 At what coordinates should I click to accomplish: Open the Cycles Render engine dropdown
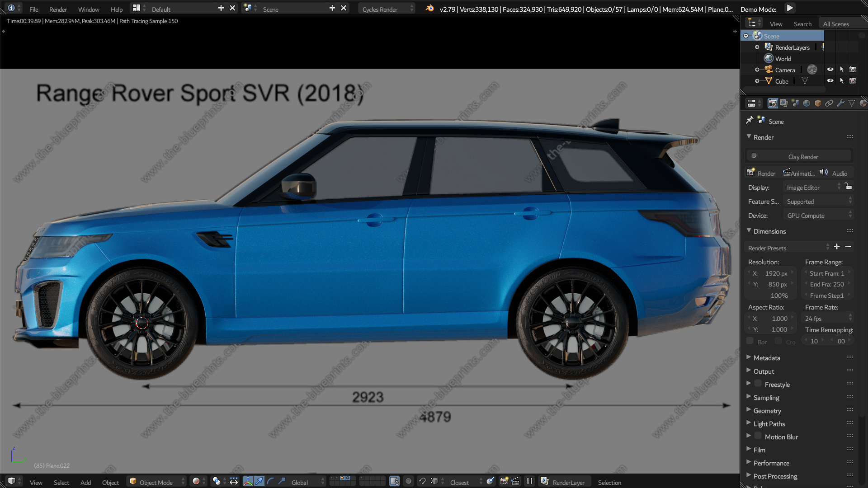click(x=387, y=9)
